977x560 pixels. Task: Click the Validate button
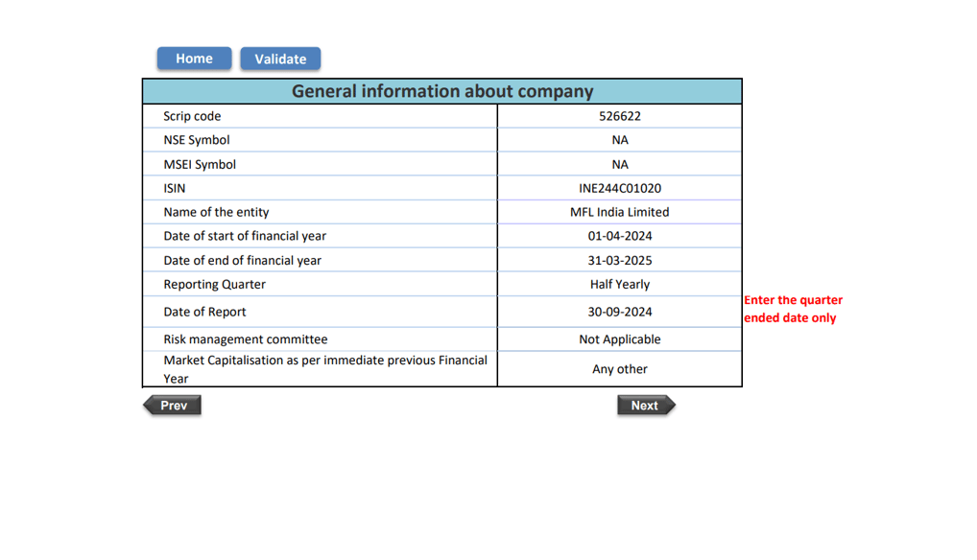(280, 58)
